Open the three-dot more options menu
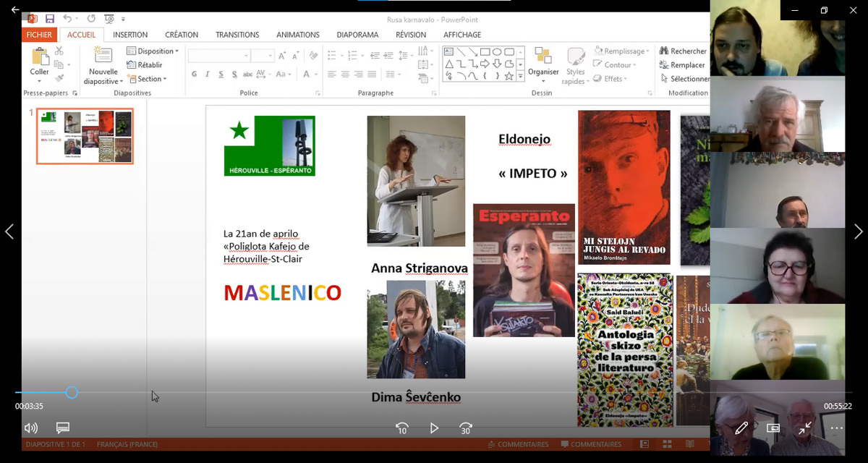The height and width of the screenshot is (463, 868). tap(837, 428)
